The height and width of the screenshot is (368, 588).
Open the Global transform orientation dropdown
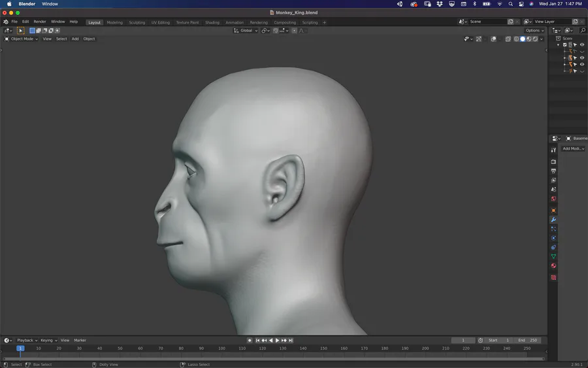click(246, 31)
